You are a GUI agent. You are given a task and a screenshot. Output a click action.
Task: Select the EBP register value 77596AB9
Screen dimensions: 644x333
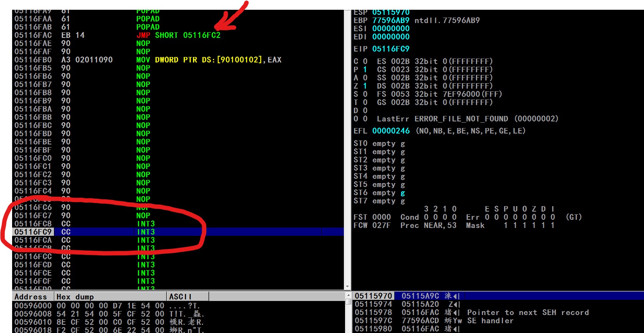(x=391, y=20)
